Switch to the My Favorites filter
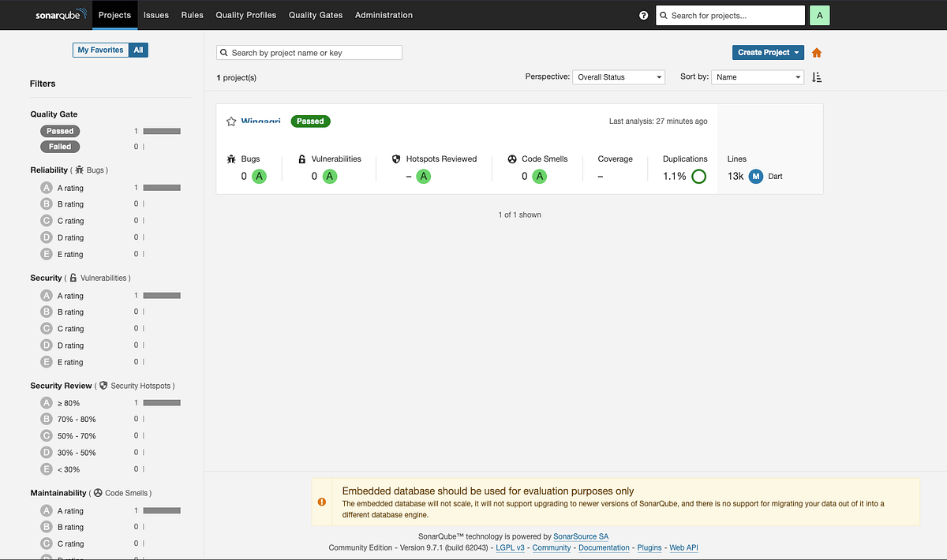Image resolution: width=947 pixels, height=560 pixels. tap(100, 50)
